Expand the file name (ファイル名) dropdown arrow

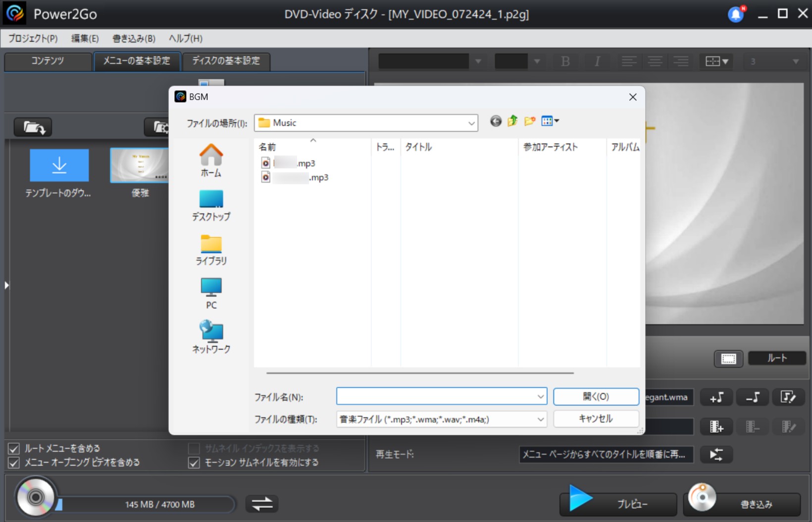pyautogui.click(x=541, y=396)
